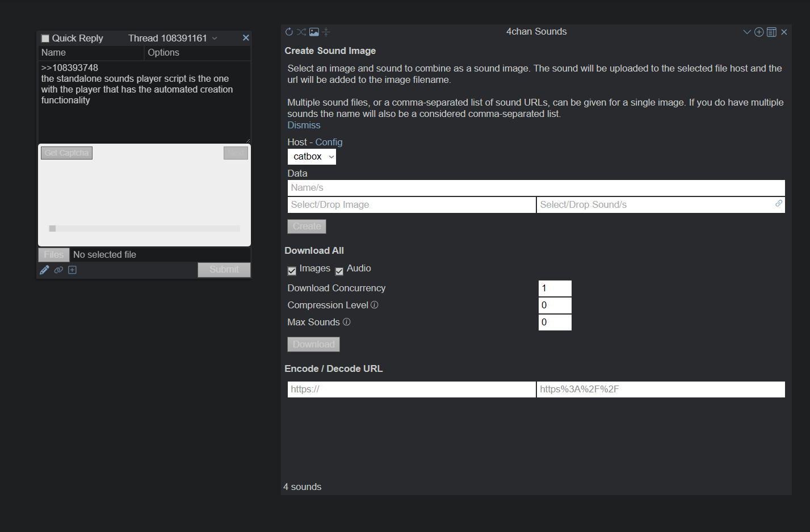The height and width of the screenshot is (532, 810).
Task: Click the boxed plus icon in Quick Reply
Action: pyautogui.click(x=72, y=270)
